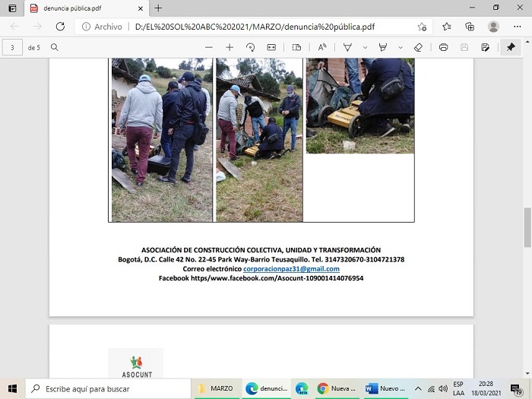The height and width of the screenshot is (399, 532).
Task: Click the ASOCIACIÓN DE CONSTRUCCIÓN COLECTIVA heading
Action: click(x=261, y=250)
